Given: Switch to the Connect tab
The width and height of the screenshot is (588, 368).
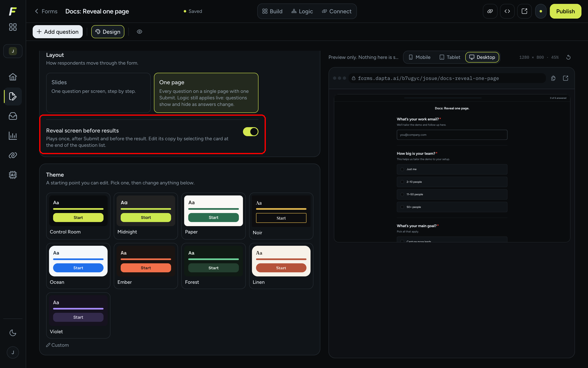Looking at the screenshot, I should pyautogui.click(x=336, y=11).
